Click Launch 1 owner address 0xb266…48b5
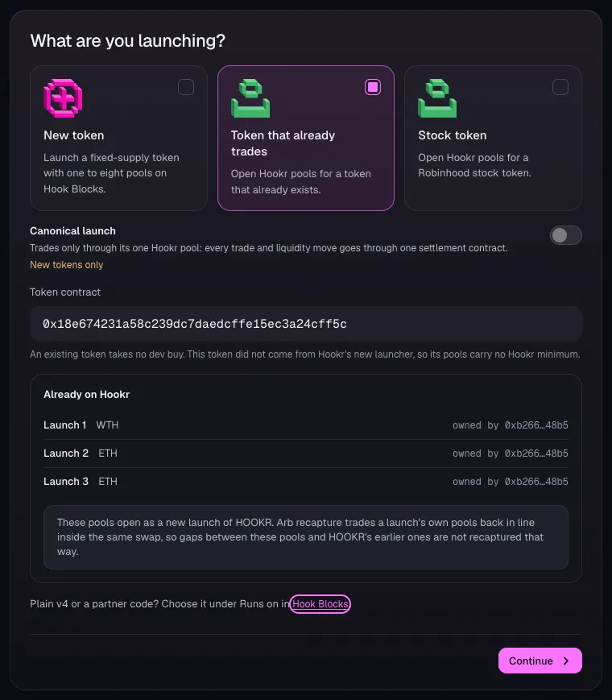Viewport: 612px width, 700px height. click(536, 425)
